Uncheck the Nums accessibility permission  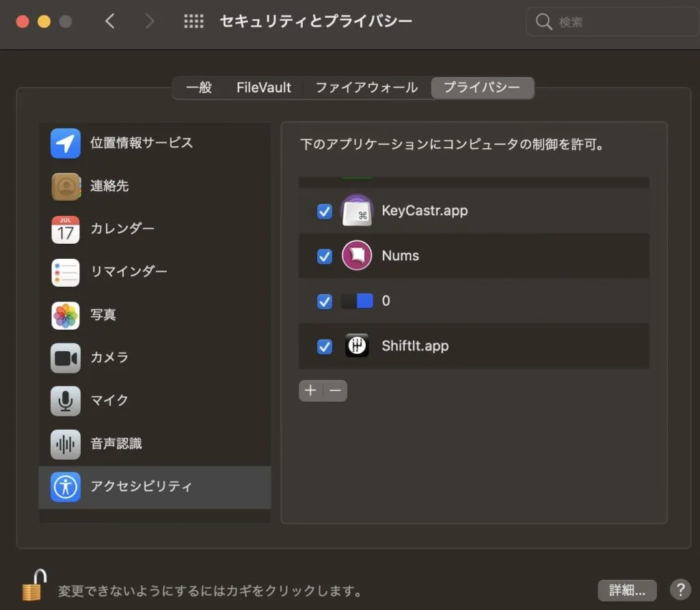coord(324,256)
